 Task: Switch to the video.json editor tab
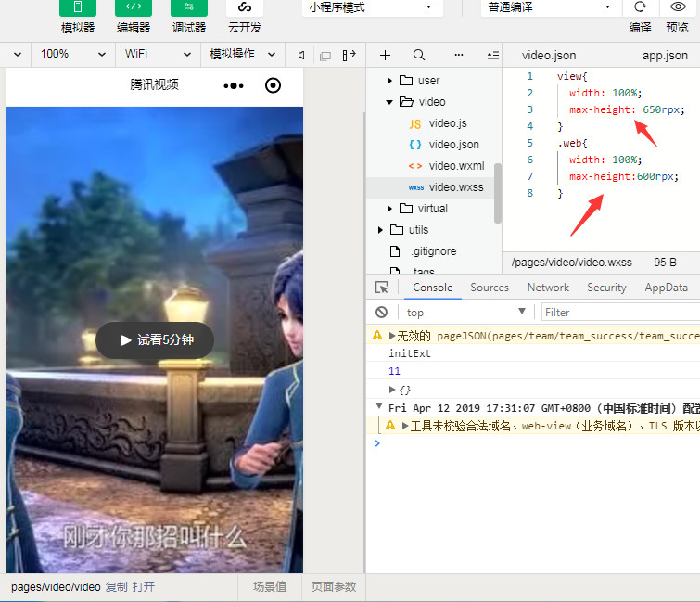pyautogui.click(x=549, y=56)
